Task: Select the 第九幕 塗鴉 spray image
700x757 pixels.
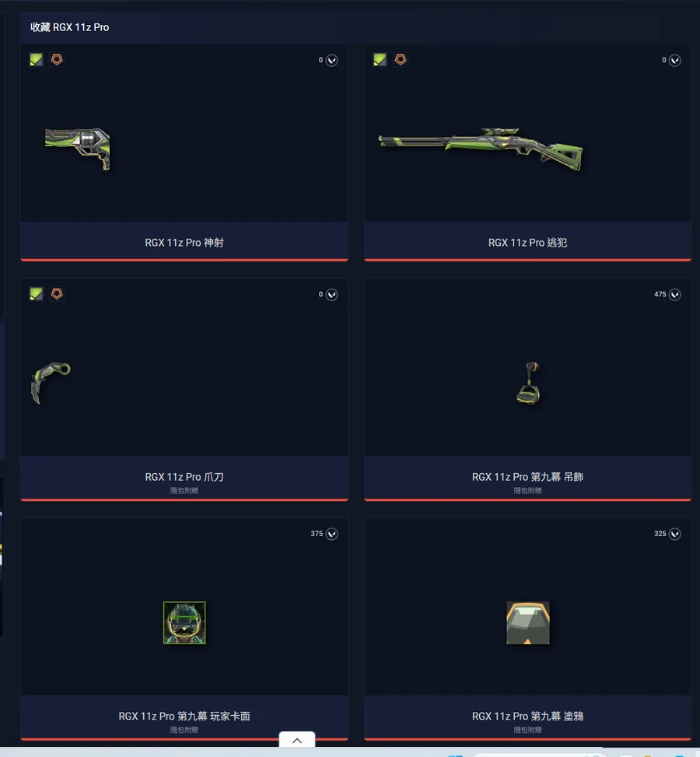Action: point(527,622)
